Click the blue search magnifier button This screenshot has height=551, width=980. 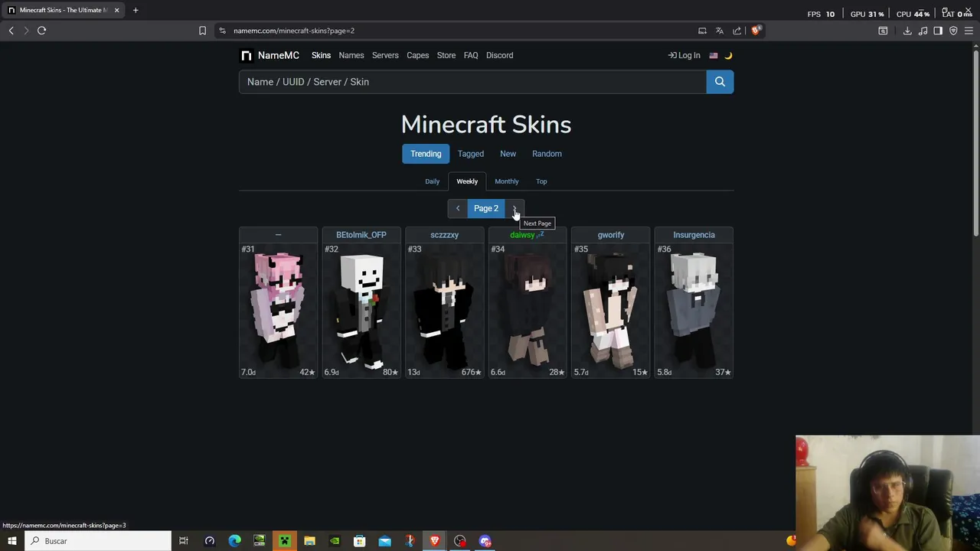pos(720,82)
